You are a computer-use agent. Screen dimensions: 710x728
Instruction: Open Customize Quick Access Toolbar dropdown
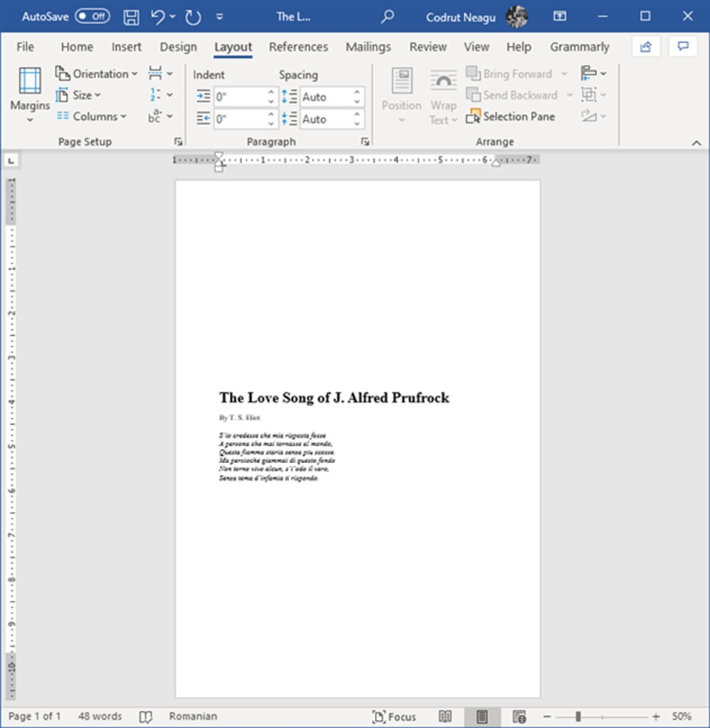pos(220,17)
